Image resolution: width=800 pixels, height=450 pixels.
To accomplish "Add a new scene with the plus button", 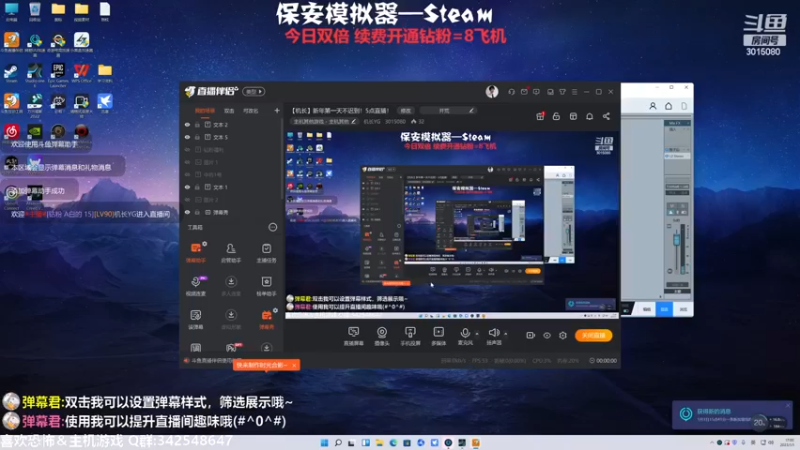I will tap(277, 110).
